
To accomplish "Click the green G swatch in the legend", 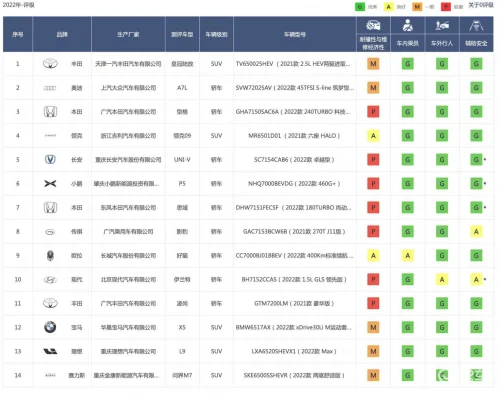I will click(x=360, y=7).
